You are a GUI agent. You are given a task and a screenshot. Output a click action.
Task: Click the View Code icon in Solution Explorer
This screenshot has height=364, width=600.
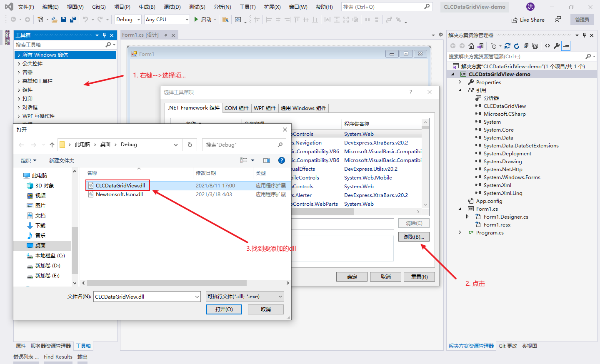pyautogui.click(x=547, y=46)
